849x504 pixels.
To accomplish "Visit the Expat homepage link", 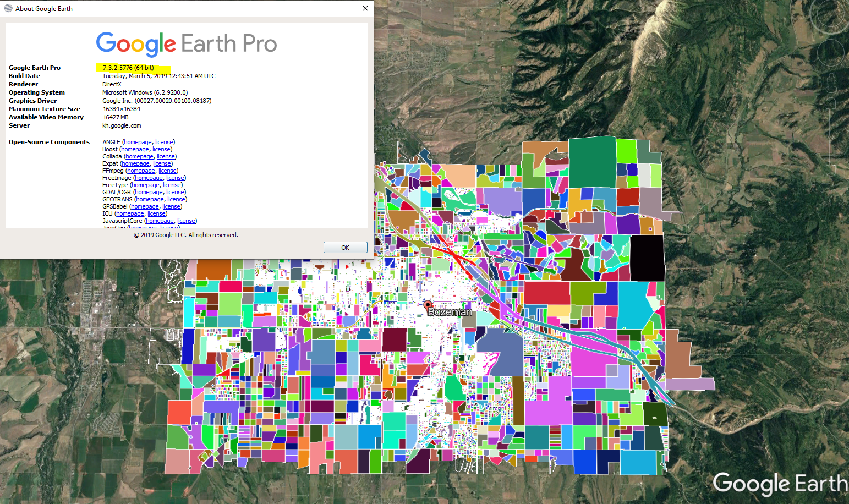I will [135, 163].
